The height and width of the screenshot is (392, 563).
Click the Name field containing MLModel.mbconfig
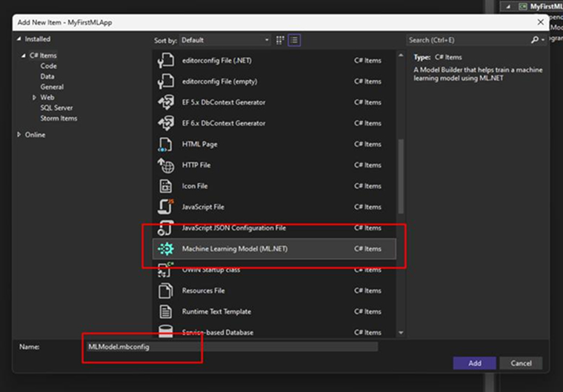click(230, 347)
